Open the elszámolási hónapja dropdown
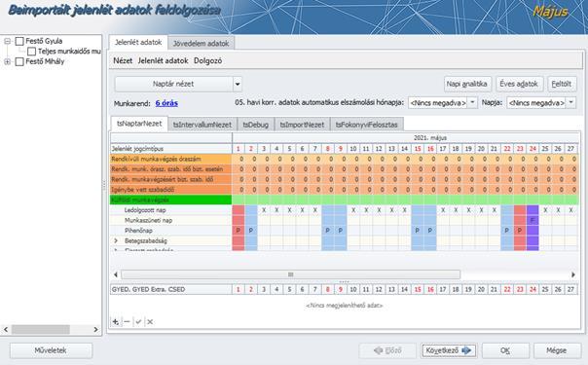The image size is (588, 365). pos(472,102)
